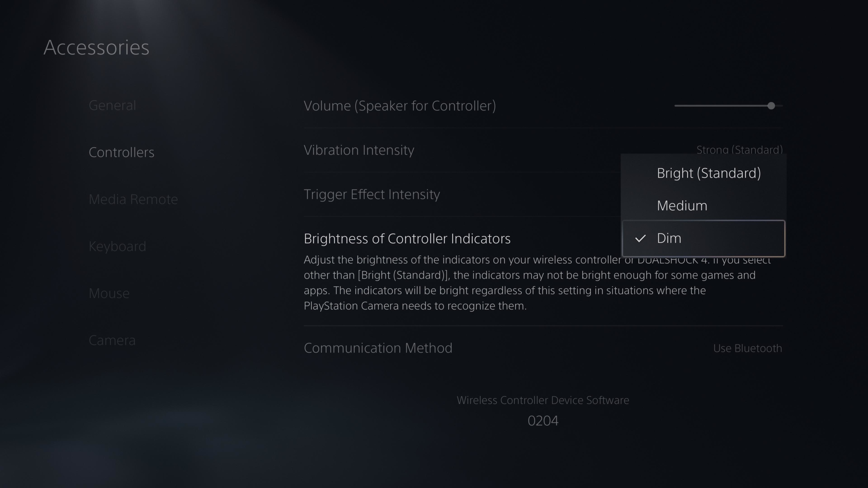Adjust Volume Speaker for Controller slider

(x=771, y=105)
